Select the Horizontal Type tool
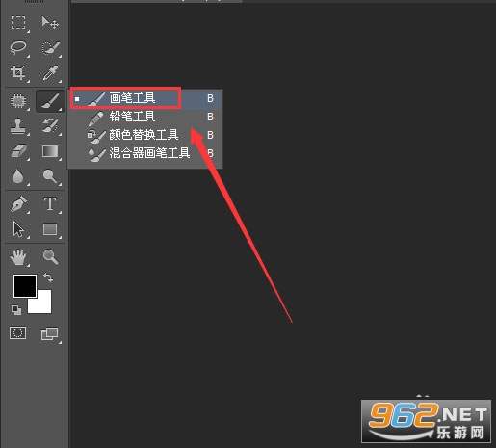Viewport: 496px width, 448px height. 50,204
